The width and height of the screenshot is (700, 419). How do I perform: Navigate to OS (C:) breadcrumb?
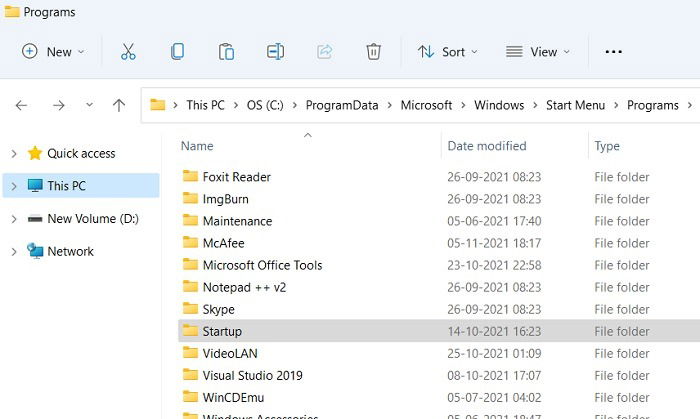[265, 105]
